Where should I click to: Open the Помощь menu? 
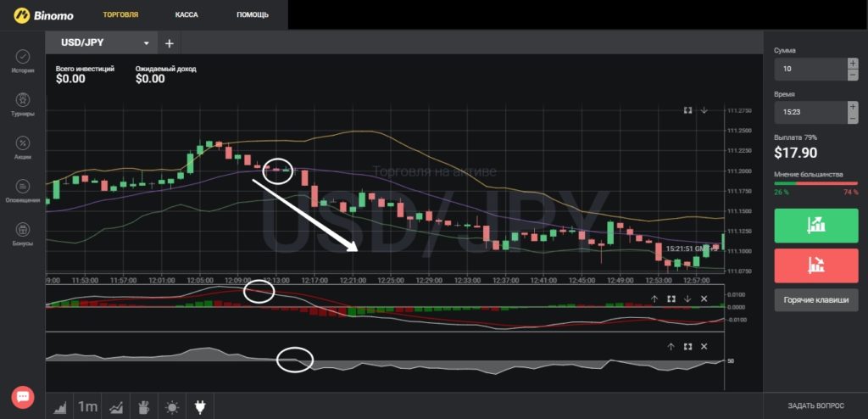coord(253,15)
